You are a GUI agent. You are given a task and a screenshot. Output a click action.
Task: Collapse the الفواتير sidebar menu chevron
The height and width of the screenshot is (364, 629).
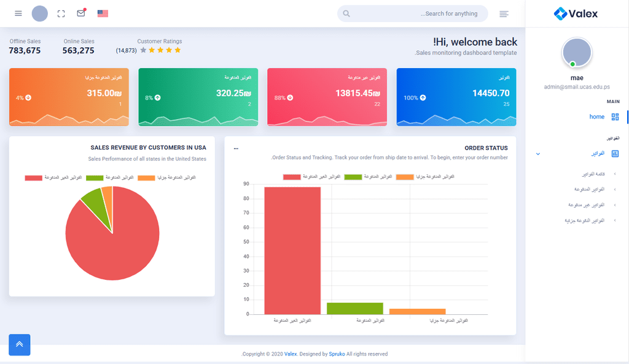[538, 153]
